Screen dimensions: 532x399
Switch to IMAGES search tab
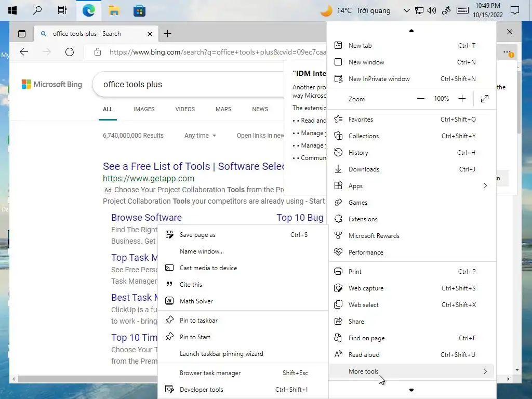pyautogui.click(x=144, y=109)
